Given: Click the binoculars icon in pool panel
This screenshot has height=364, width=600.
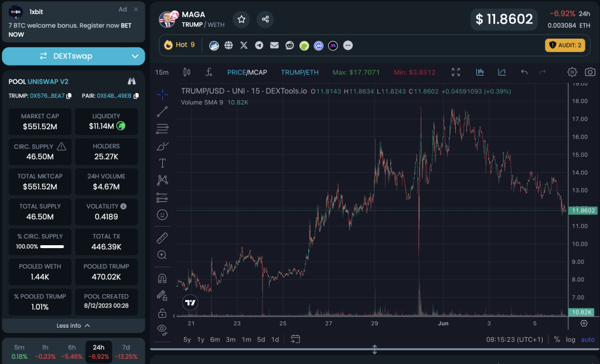Looking at the screenshot, I should (x=132, y=81).
